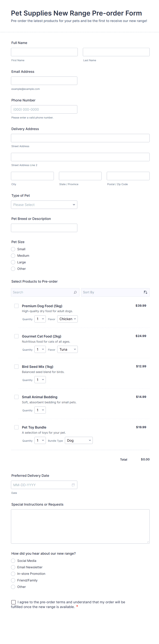Expand the Chicken flavor dropdown
Screen dimensions: 159x644
pos(68,319)
